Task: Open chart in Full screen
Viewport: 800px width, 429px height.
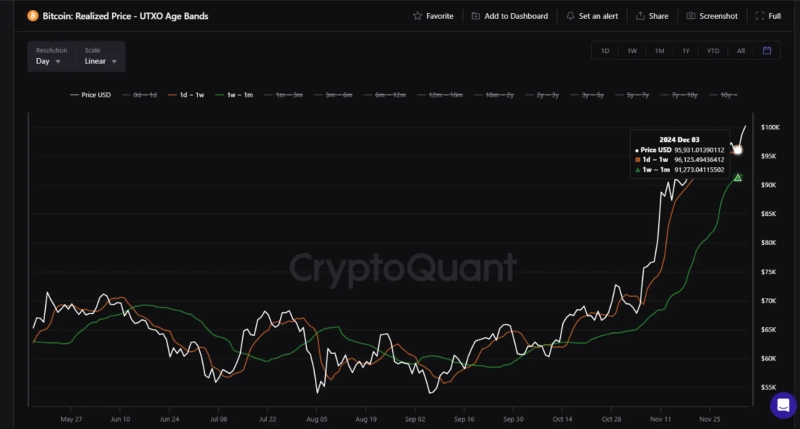Action: click(768, 16)
